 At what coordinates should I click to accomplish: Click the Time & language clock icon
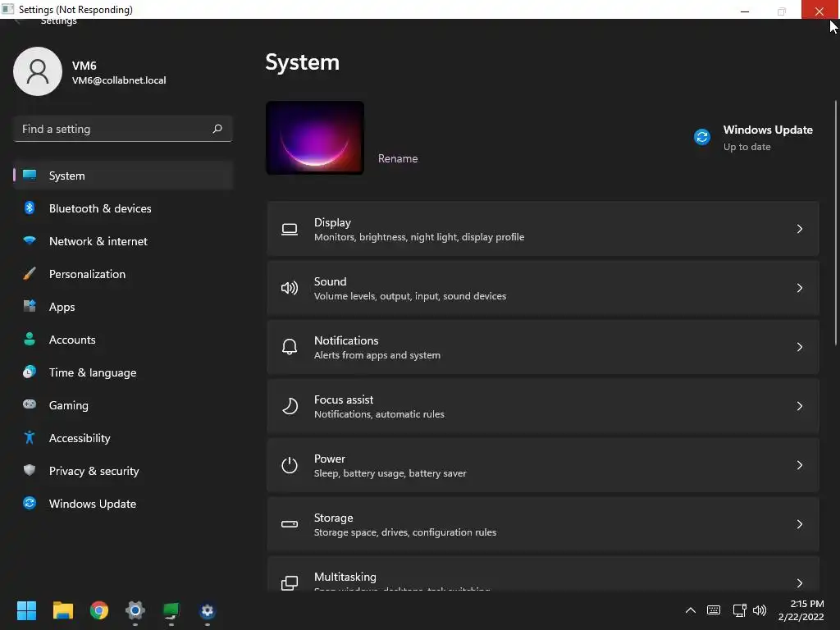point(30,372)
